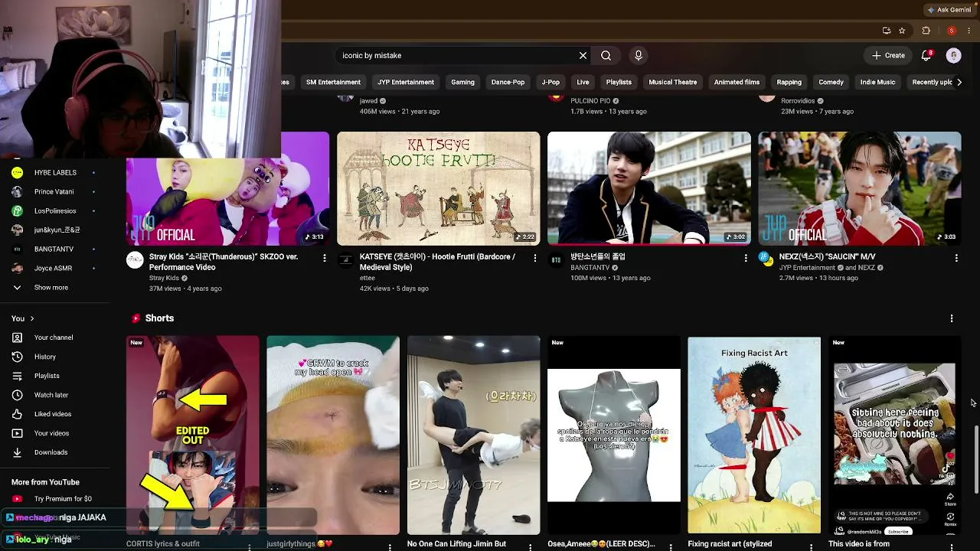This screenshot has width=980, height=551.
Task: Open Your videos in the sidebar
Action: point(51,433)
